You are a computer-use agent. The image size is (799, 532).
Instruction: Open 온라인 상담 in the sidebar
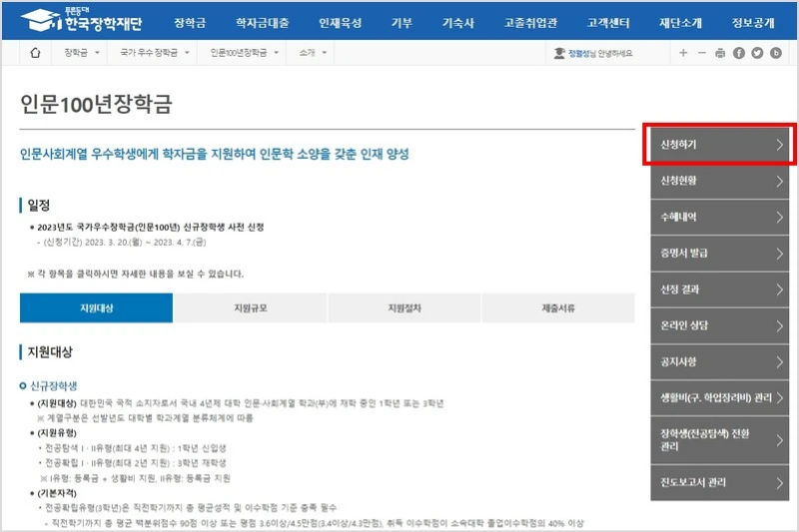click(719, 325)
